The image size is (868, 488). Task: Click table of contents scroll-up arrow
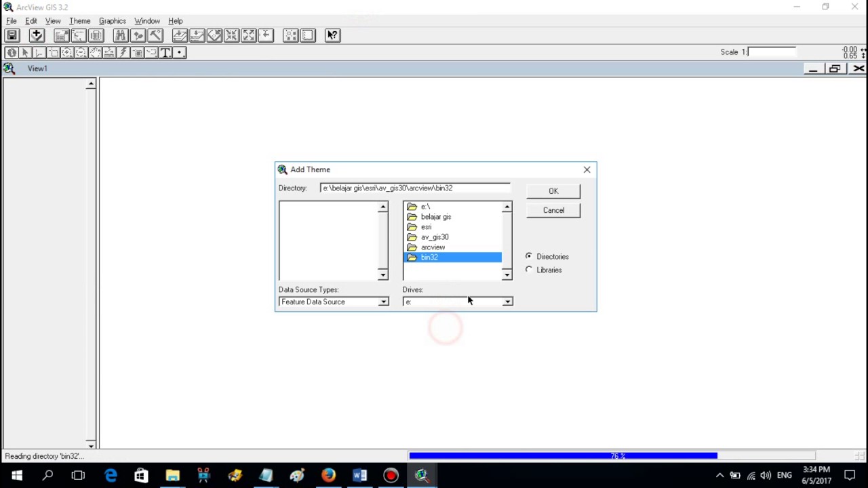coord(91,84)
